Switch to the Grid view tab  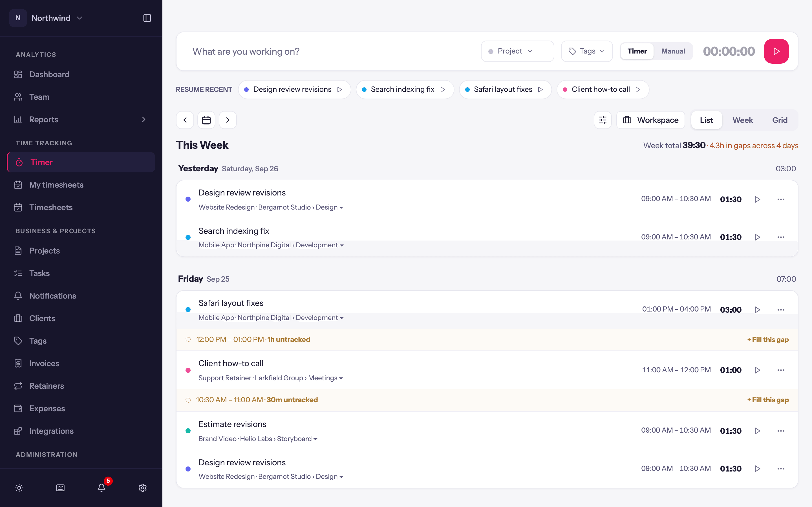tap(780, 120)
